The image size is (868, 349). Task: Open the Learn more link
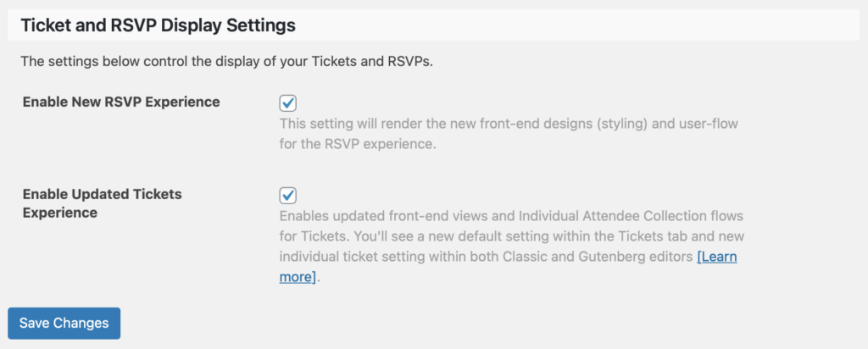pos(509,267)
